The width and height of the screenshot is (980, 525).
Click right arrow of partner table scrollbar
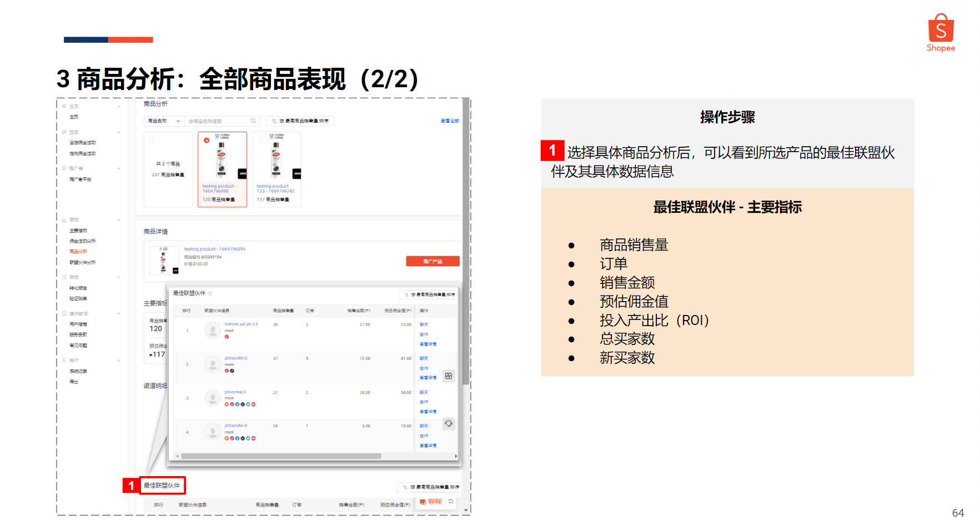(x=456, y=456)
